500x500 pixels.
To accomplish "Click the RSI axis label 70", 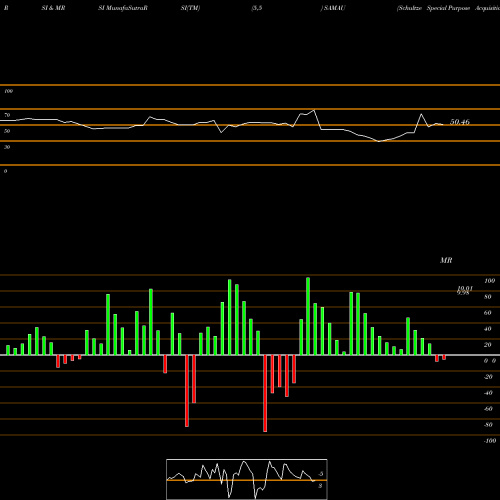I will point(7,115).
